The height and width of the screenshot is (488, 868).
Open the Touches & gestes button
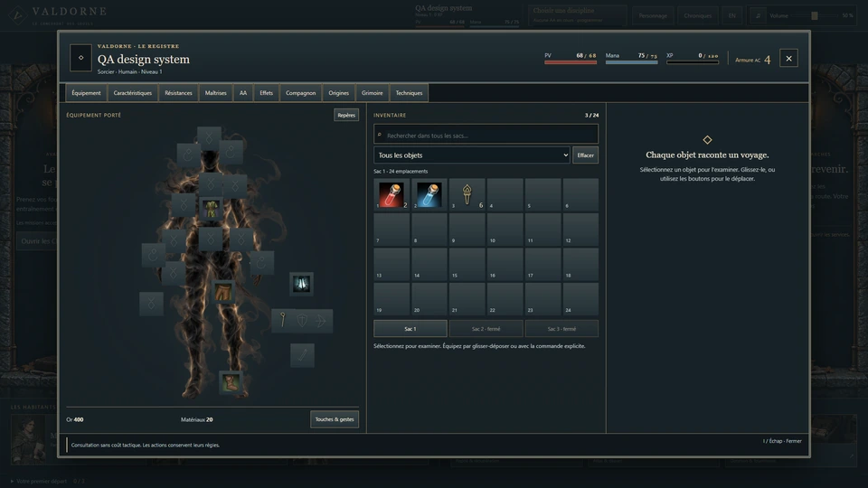point(335,419)
